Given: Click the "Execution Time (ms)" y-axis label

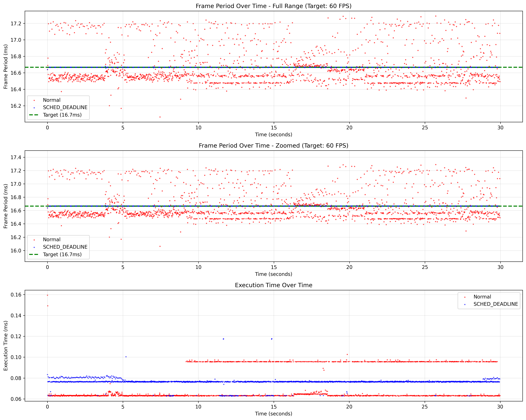Looking at the screenshot, I should tap(6, 346).
